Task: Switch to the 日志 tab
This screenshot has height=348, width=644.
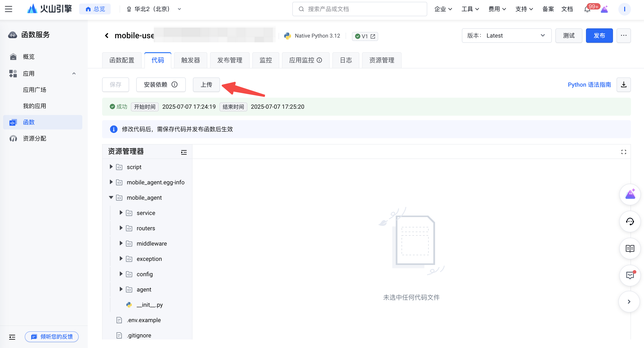Action: pyautogui.click(x=346, y=60)
